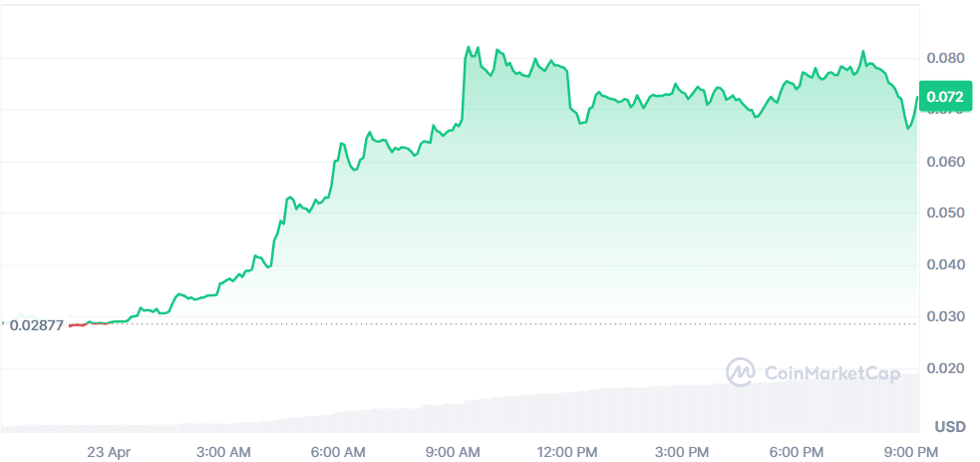Select the 3:00 AM time label

point(225,452)
